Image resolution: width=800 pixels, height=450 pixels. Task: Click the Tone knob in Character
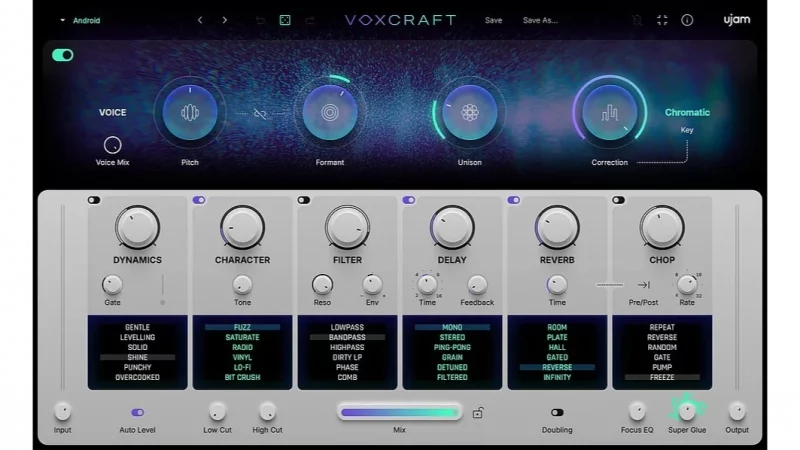[242, 285]
